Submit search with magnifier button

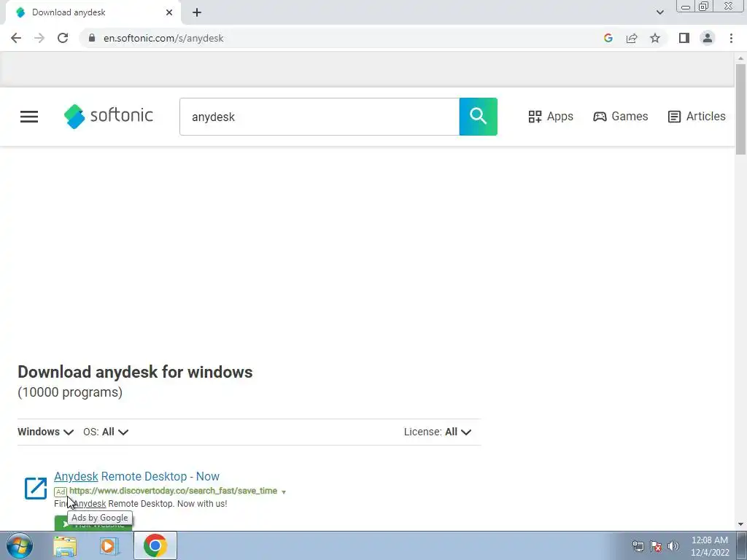[479, 117]
